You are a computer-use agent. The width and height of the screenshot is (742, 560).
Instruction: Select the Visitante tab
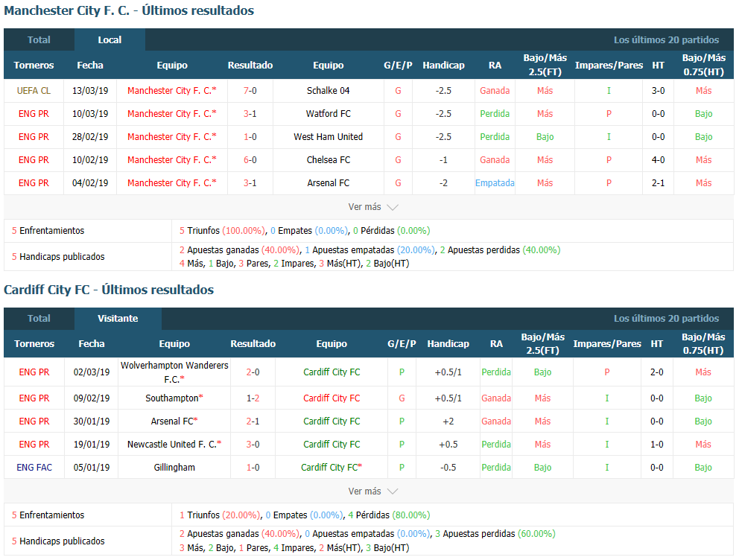coord(118,318)
